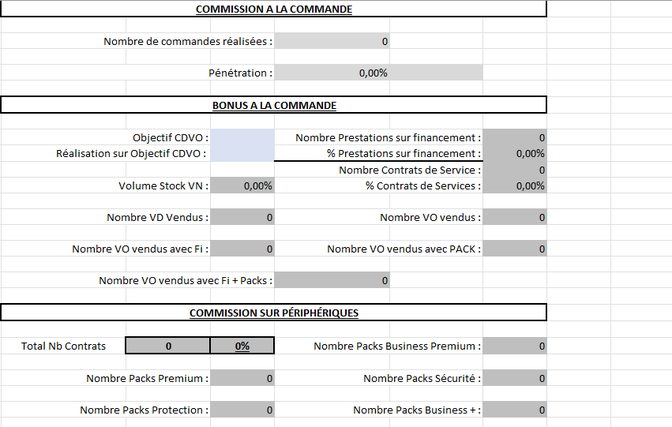The height and width of the screenshot is (427, 672).
Task: Click the % Contrats de Services cell
Action: [x=514, y=186]
